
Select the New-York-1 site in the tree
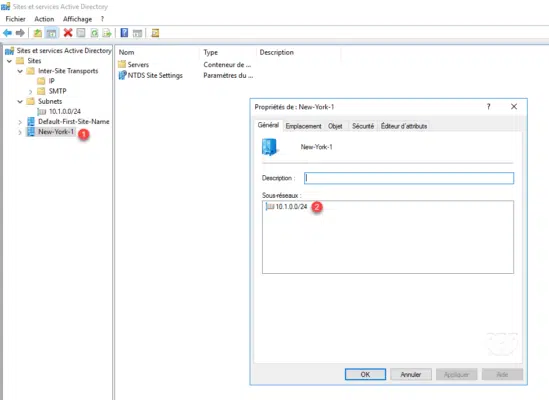pyautogui.click(x=56, y=132)
